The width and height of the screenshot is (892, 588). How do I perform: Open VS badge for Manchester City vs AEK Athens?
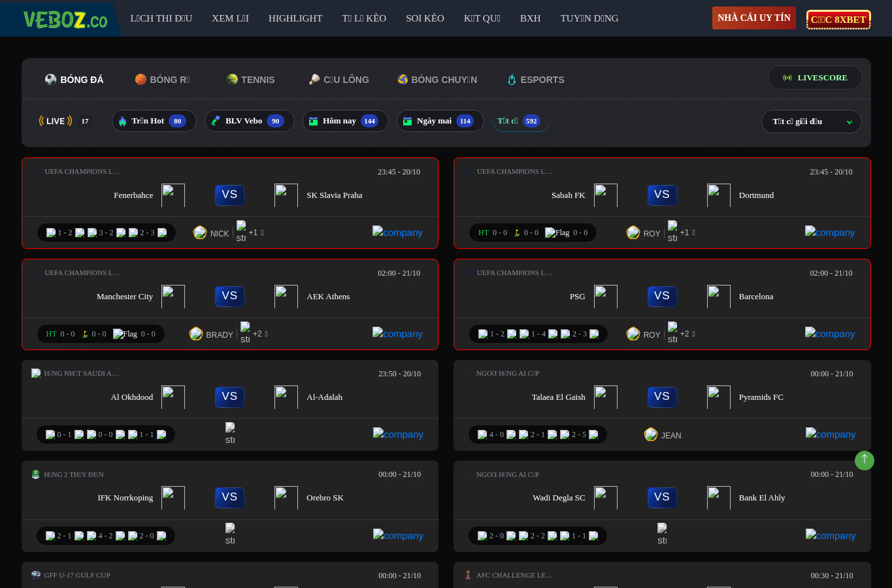pyautogui.click(x=229, y=296)
